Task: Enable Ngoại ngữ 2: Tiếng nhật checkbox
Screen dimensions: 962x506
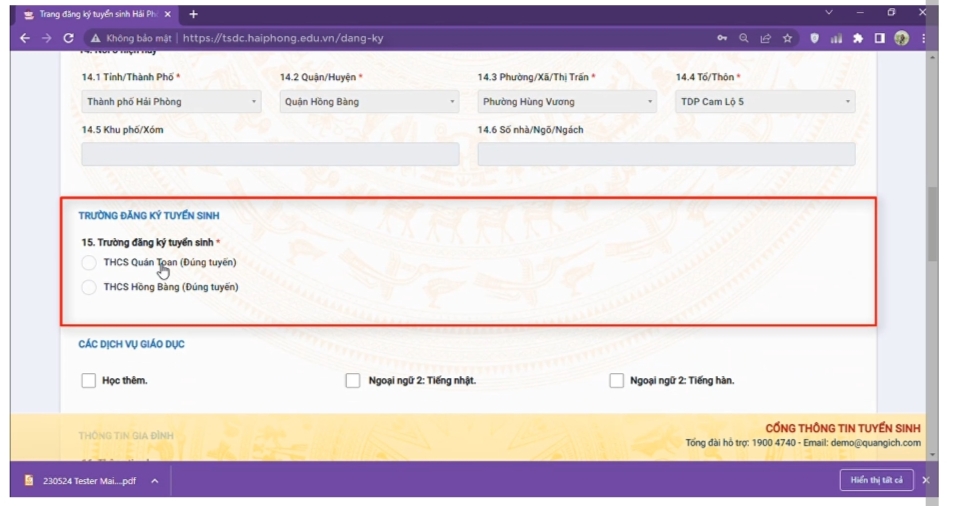Action: [352, 381]
